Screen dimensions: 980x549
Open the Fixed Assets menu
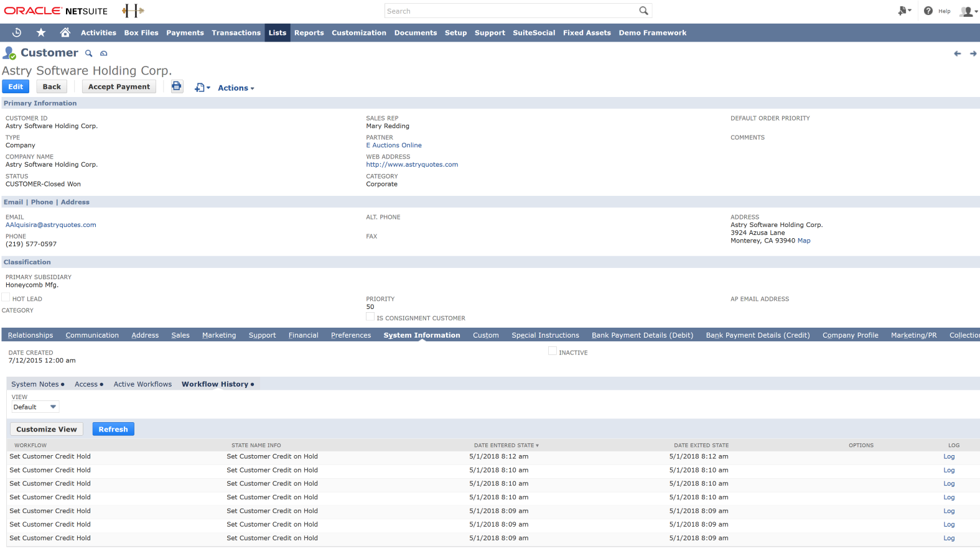pyautogui.click(x=587, y=32)
